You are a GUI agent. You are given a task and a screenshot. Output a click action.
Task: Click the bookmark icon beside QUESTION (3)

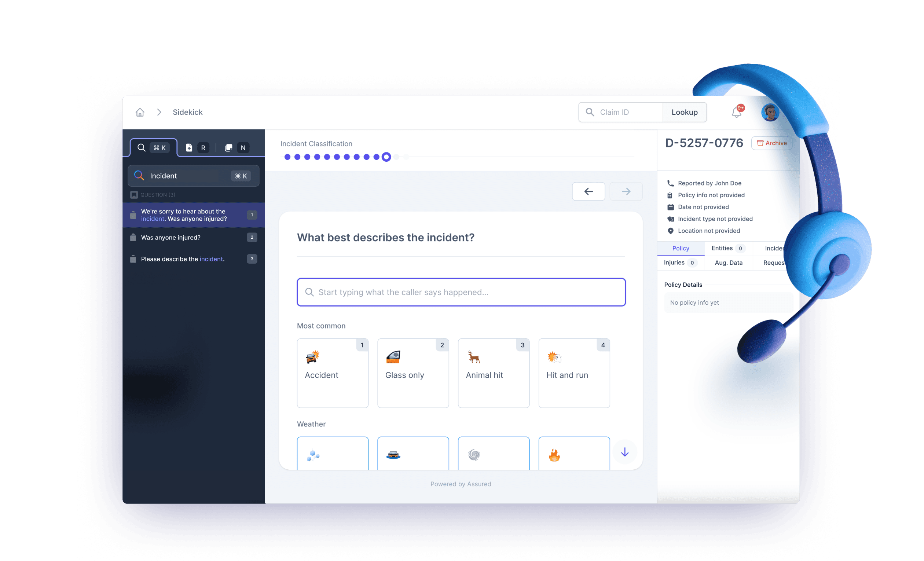point(134,195)
